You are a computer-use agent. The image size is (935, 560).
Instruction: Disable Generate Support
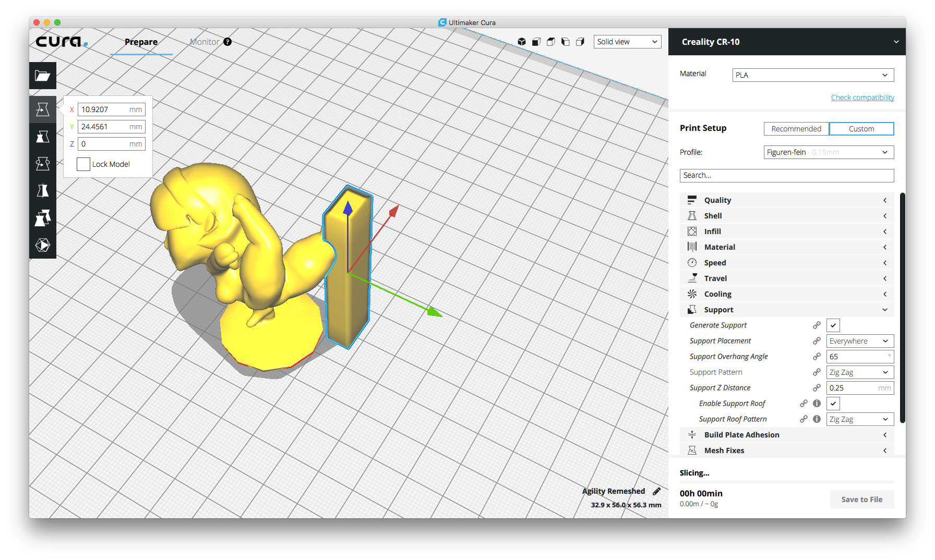pos(833,325)
